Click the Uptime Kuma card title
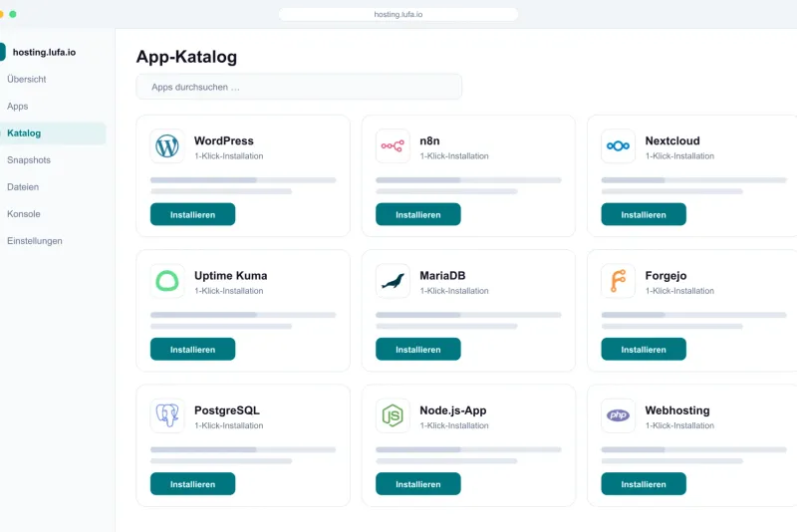The height and width of the screenshot is (532, 797). point(231,275)
